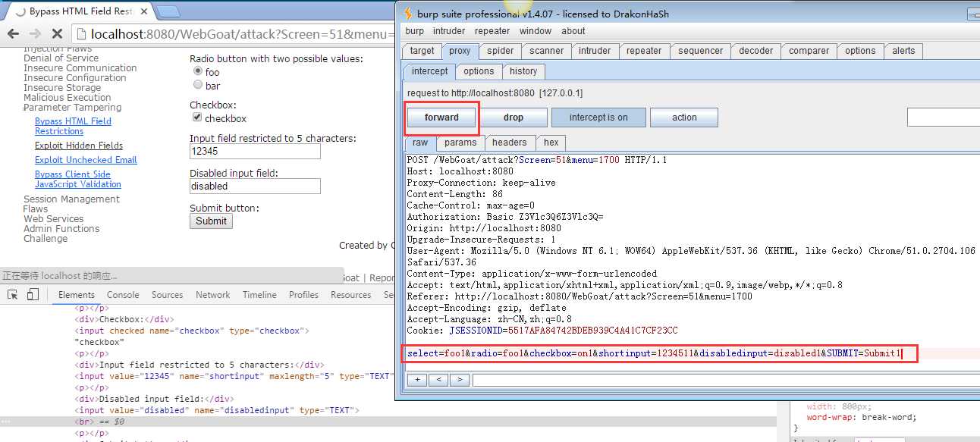Screen dimensions: 980x442
Task: Open the Denial of Service category
Action: (61, 58)
